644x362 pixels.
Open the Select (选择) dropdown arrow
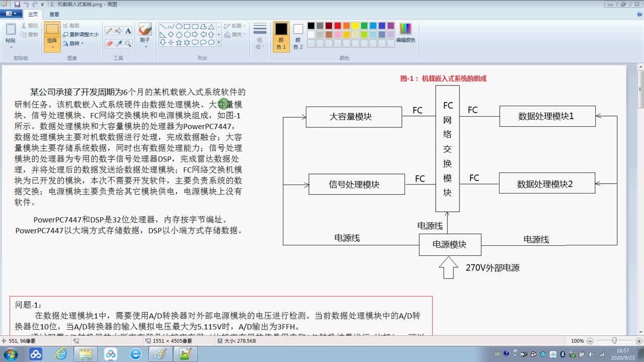[x=52, y=48]
